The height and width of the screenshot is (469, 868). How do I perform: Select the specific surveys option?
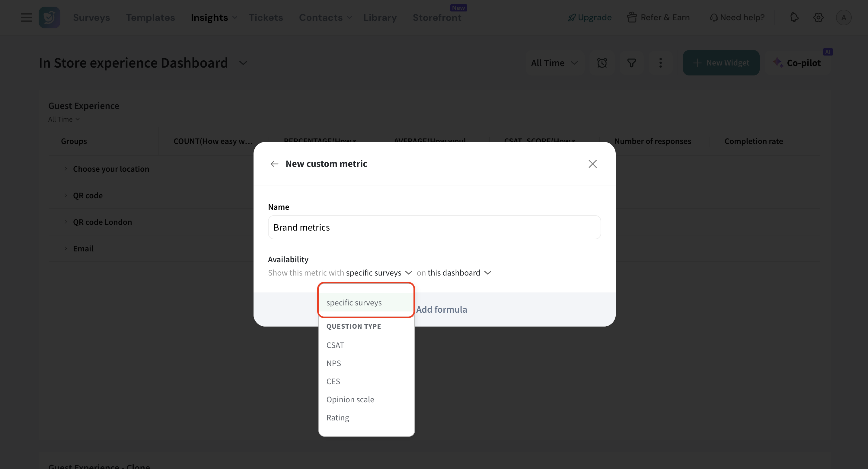[x=354, y=303]
